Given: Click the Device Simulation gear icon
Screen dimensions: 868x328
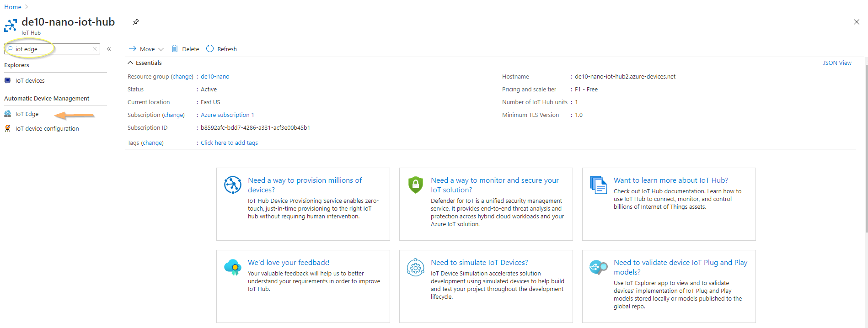Looking at the screenshot, I should (415, 267).
